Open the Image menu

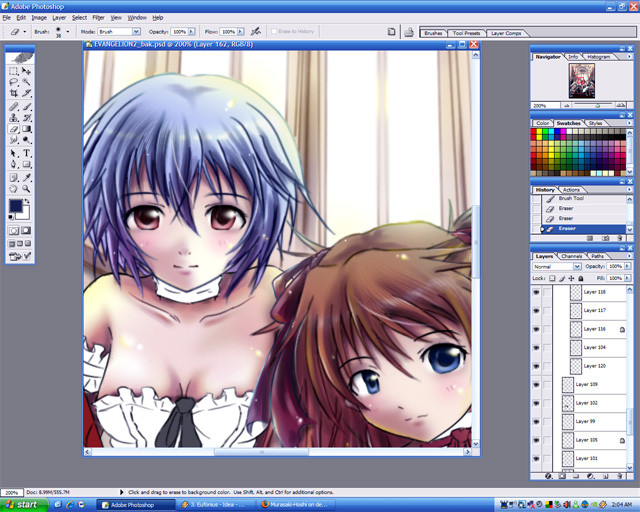(39, 18)
